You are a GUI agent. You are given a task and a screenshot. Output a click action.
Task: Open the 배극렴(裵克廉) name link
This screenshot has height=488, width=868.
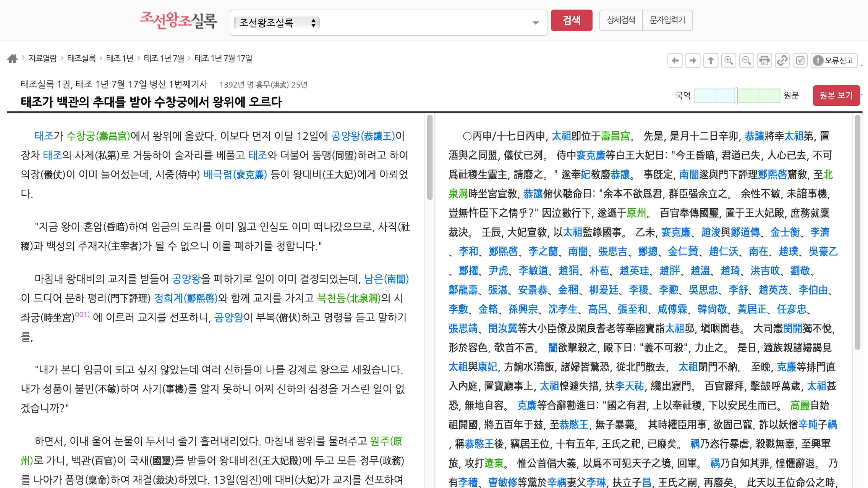click(235, 174)
